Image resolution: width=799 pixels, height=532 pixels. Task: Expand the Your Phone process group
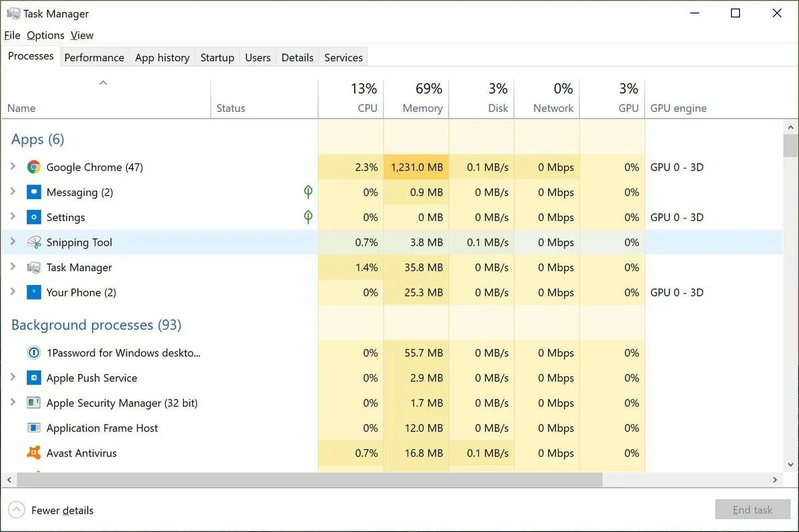click(13, 292)
